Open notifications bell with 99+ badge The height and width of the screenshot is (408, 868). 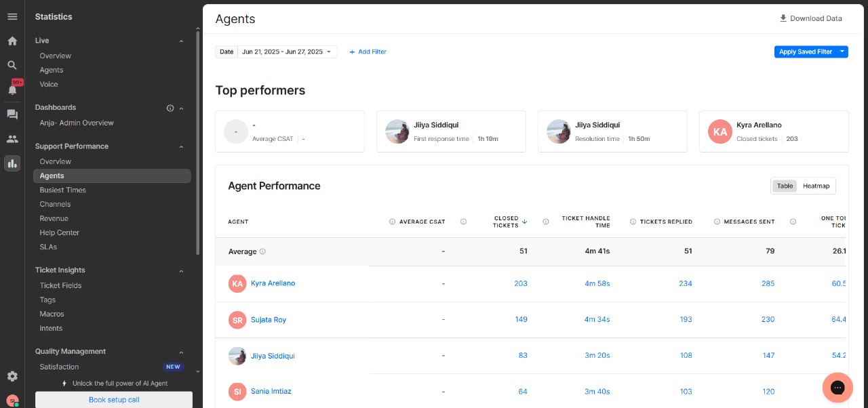coord(13,89)
